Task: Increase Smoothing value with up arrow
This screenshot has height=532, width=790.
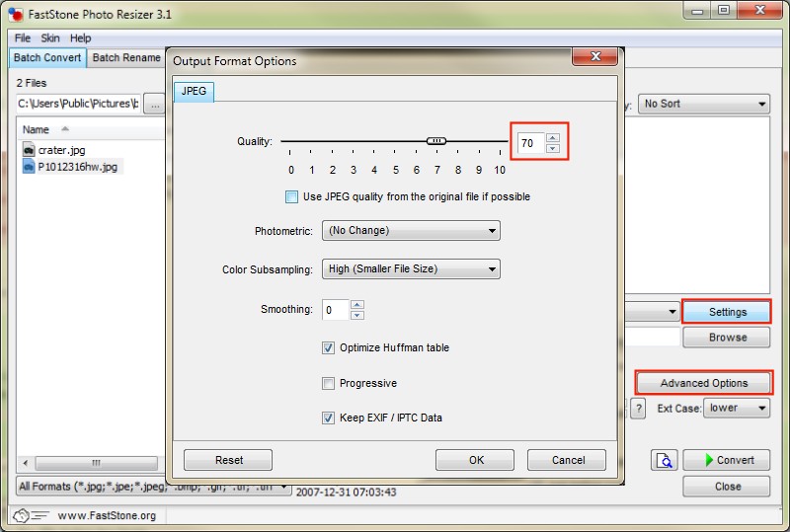Action: 357,304
